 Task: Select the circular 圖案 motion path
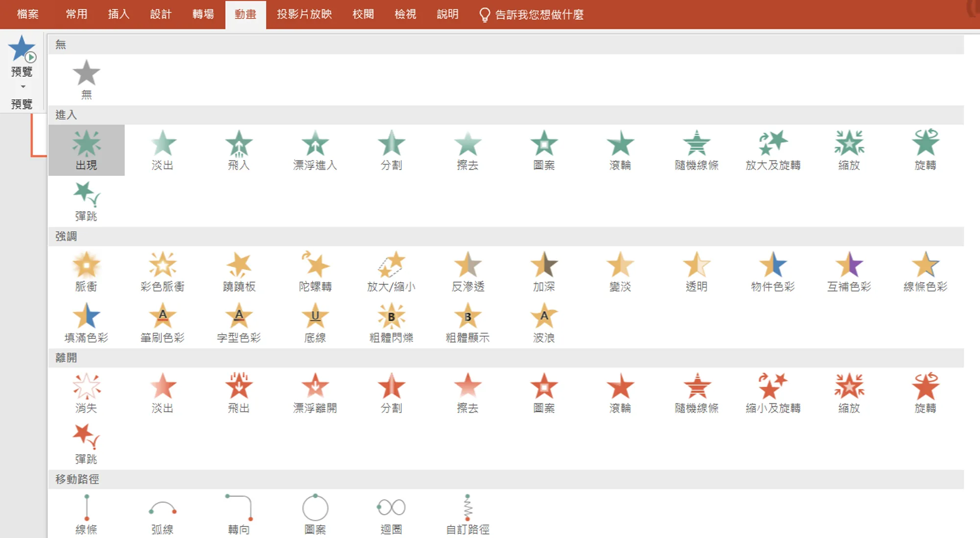coord(315,514)
